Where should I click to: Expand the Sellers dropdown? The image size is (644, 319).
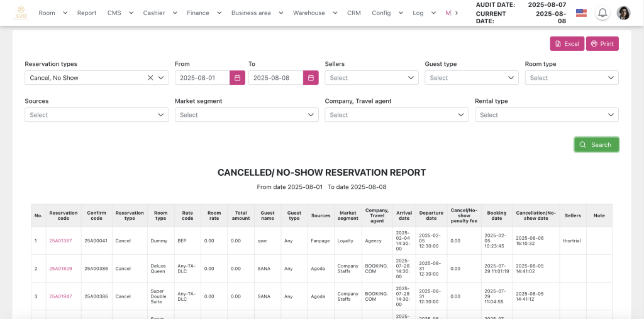371,78
